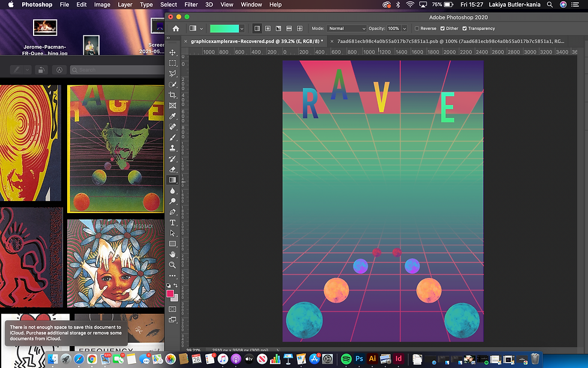Choose the Pen tool
The width and height of the screenshot is (588, 368).
tap(173, 212)
